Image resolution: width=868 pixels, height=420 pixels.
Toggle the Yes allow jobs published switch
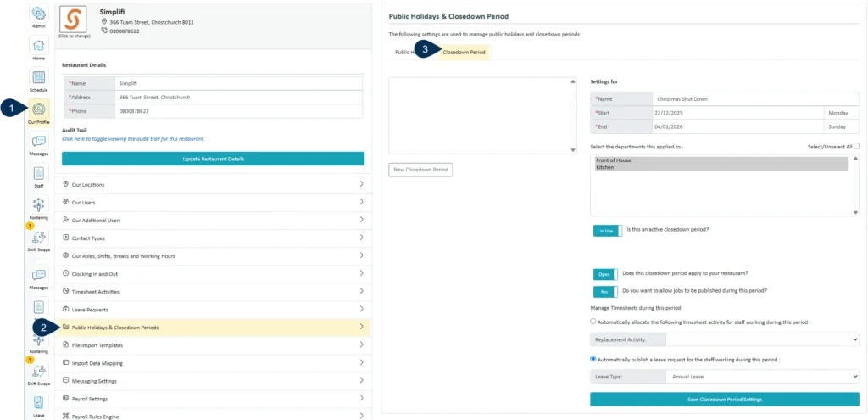coord(605,291)
